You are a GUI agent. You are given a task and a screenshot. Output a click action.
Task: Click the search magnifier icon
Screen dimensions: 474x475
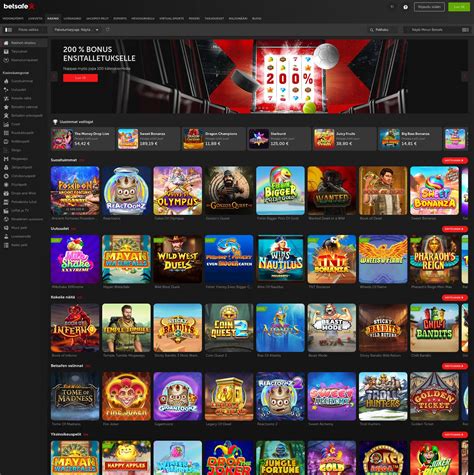(371, 30)
